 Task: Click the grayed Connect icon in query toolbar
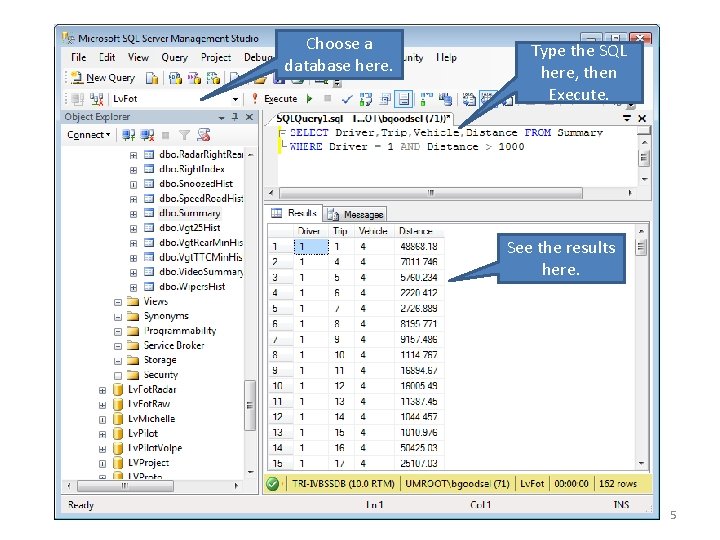(78, 99)
